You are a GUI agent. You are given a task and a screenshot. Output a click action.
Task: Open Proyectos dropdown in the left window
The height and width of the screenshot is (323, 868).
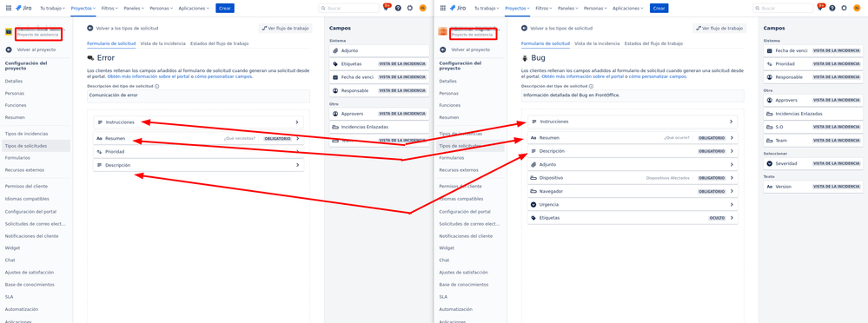83,9
